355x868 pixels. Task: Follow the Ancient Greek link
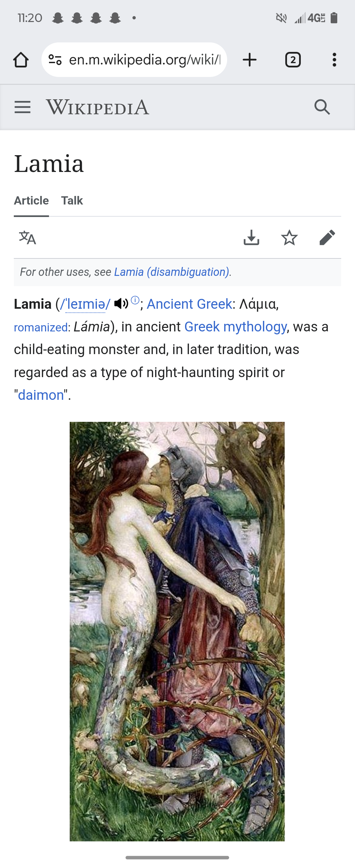[x=189, y=304]
